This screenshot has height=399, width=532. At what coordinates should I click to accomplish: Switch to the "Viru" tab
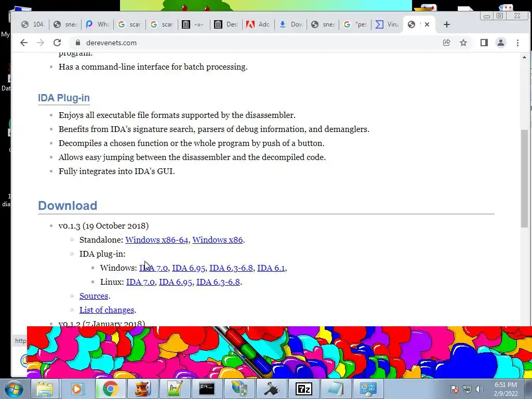(388, 24)
